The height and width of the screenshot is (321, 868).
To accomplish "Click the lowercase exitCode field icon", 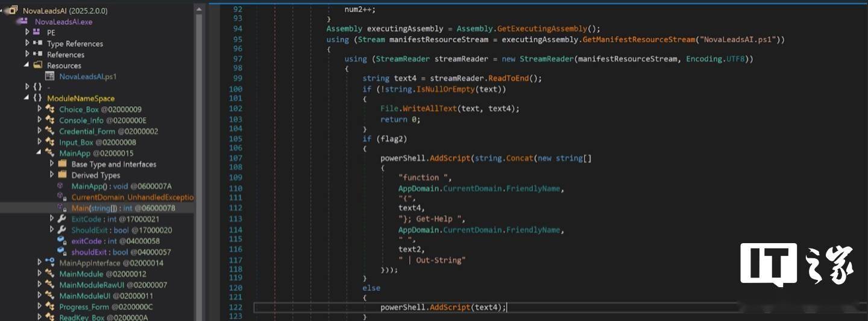I will [x=61, y=241].
